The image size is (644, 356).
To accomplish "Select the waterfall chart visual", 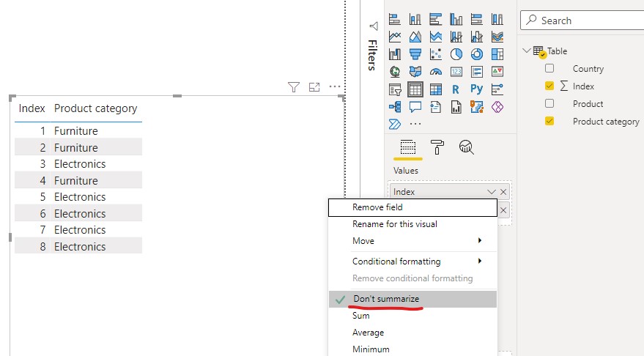I will point(395,54).
